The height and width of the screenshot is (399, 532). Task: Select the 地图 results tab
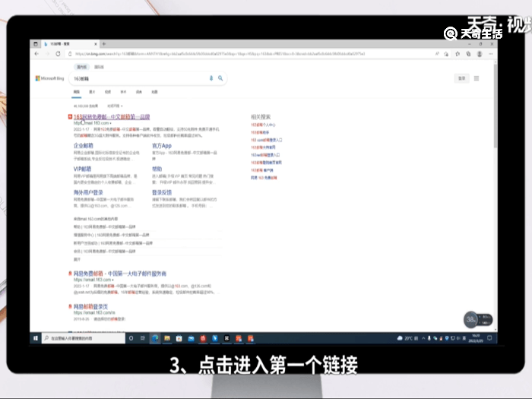coord(154,92)
